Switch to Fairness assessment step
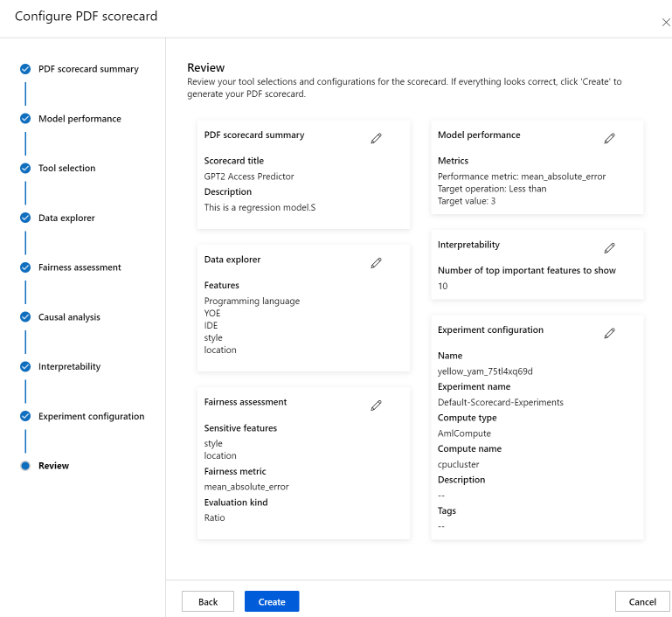Viewport: 672px width, 617px height. 80,267
